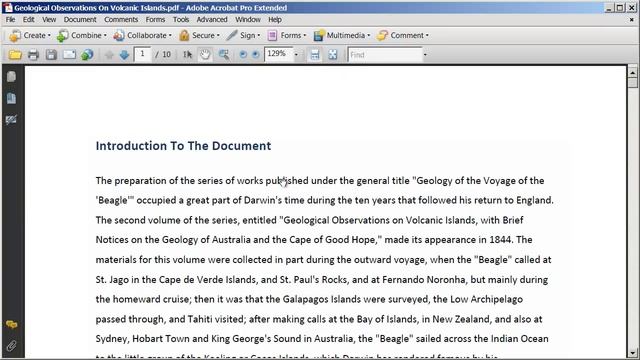Click the 129% zoom value field
The image size is (640, 360).
[x=278, y=54]
